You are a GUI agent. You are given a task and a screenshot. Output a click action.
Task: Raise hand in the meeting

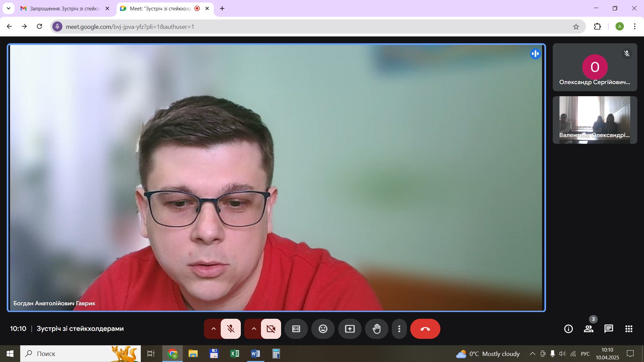tap(377, 329)
